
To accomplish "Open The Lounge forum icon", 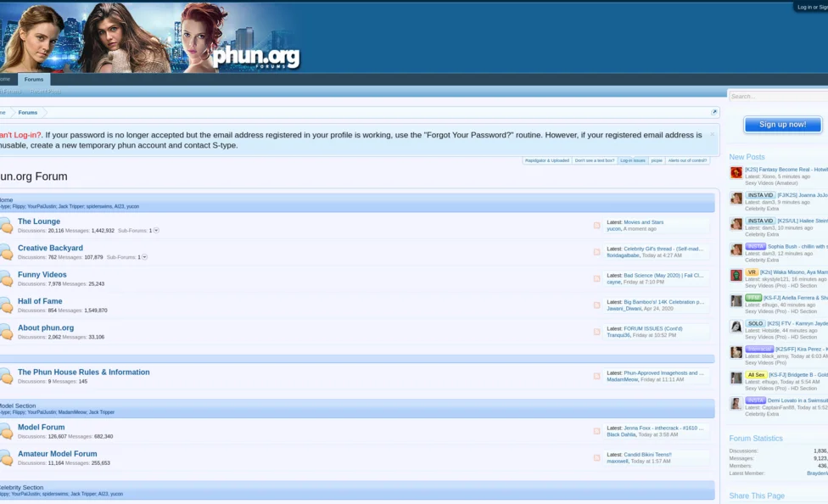I will pos(6,226).
